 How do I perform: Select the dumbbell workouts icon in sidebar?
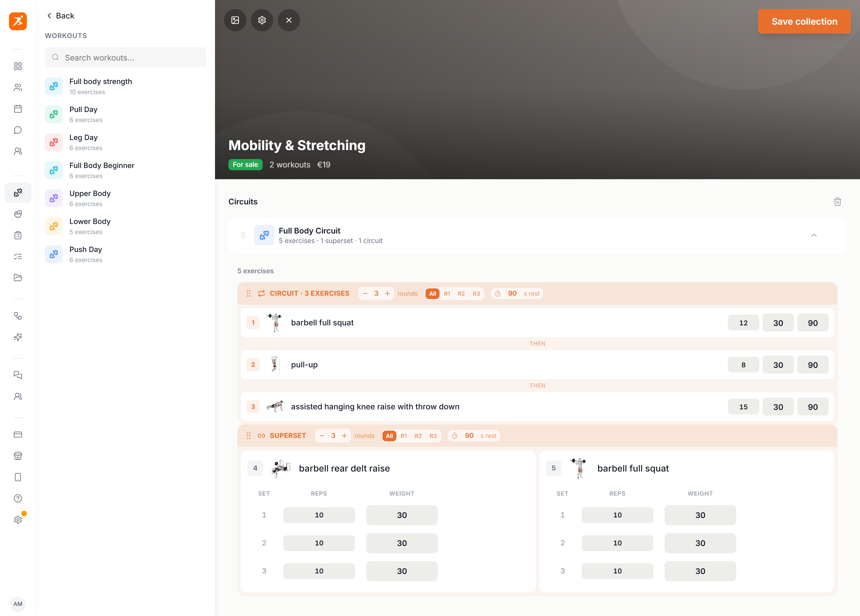18,193
